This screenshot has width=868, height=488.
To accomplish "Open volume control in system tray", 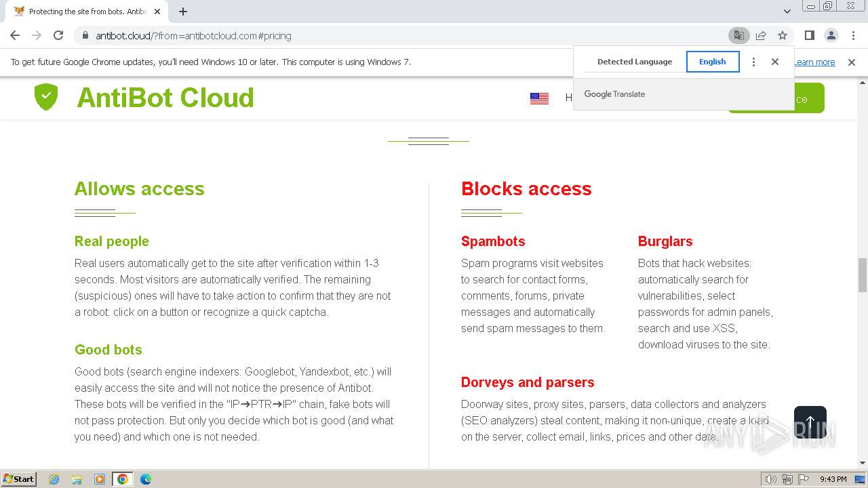I will [770, 479].
